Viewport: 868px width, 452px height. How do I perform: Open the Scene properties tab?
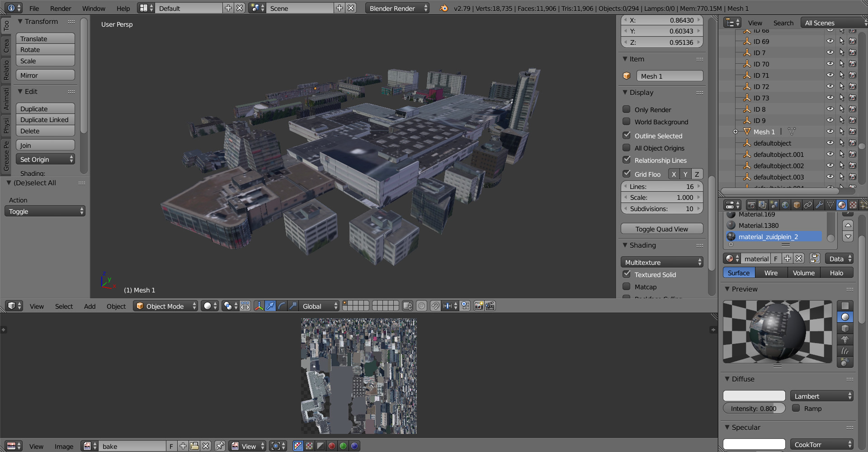(x=774, y=205)
